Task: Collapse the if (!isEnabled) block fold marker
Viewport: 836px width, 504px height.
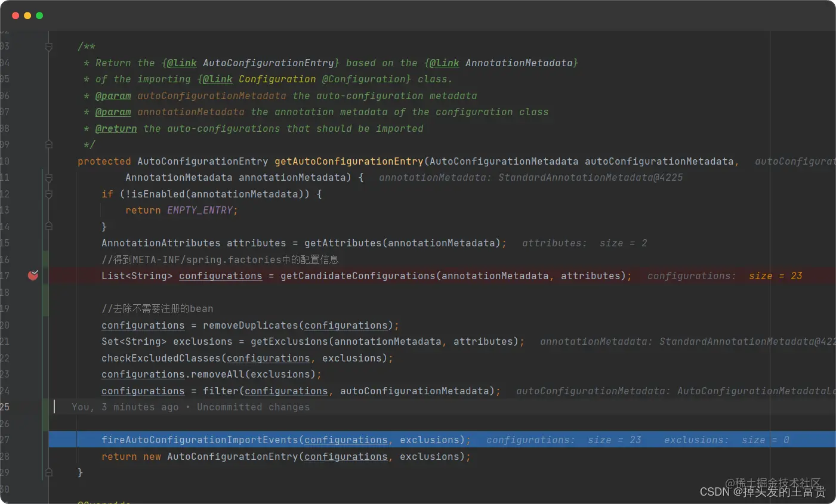Action: [x=49, y=194]
